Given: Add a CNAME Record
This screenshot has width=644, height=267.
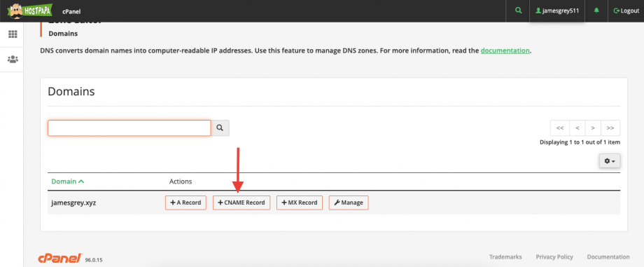Looking at the screenshot, I should point(241,203).
